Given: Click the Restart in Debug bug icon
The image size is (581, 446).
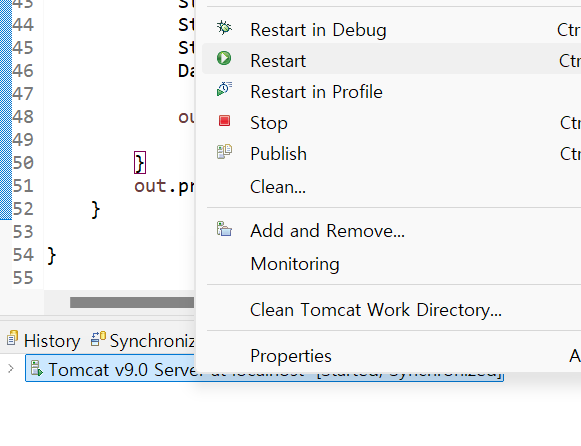Looking at the screenshot, I should click(224, 28).
